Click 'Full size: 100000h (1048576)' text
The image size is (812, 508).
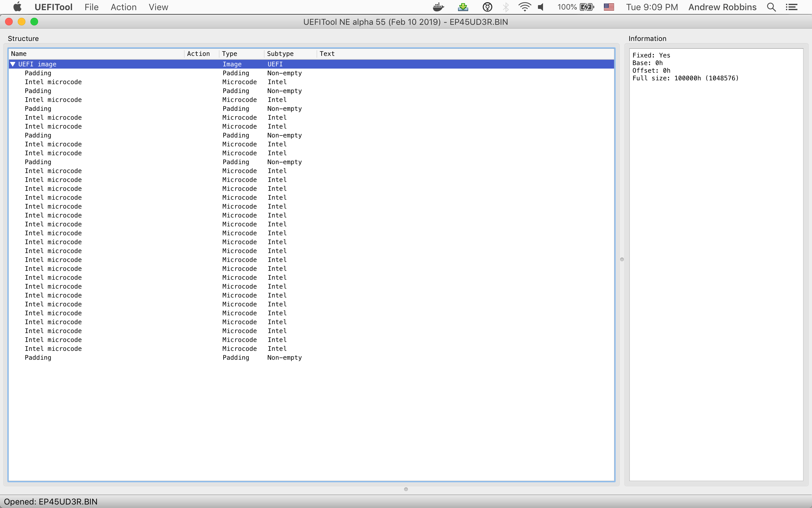tap(685, 78)
